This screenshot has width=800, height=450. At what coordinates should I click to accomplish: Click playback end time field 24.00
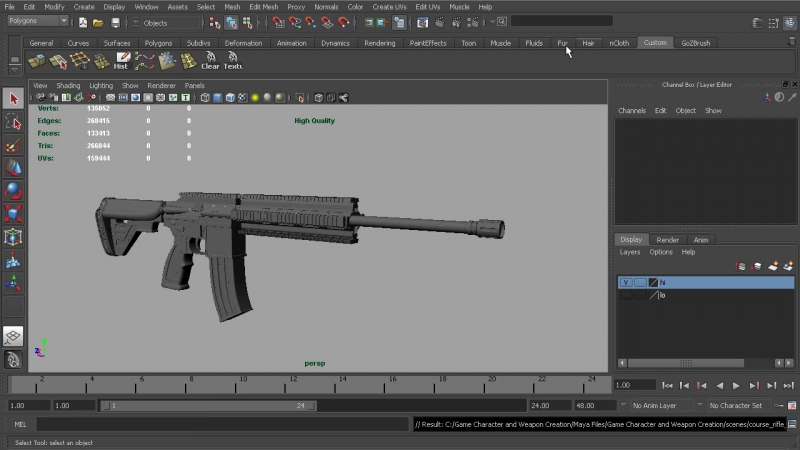549,406
